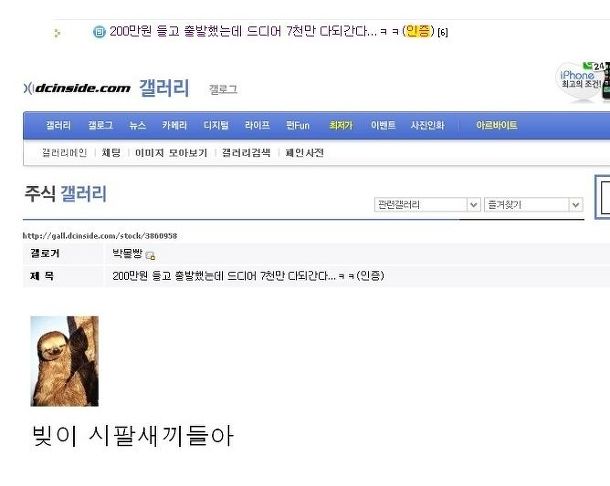The image size is (610, 486).
Task: Click the 갤로그 link beside the logo
Action: 223,89
